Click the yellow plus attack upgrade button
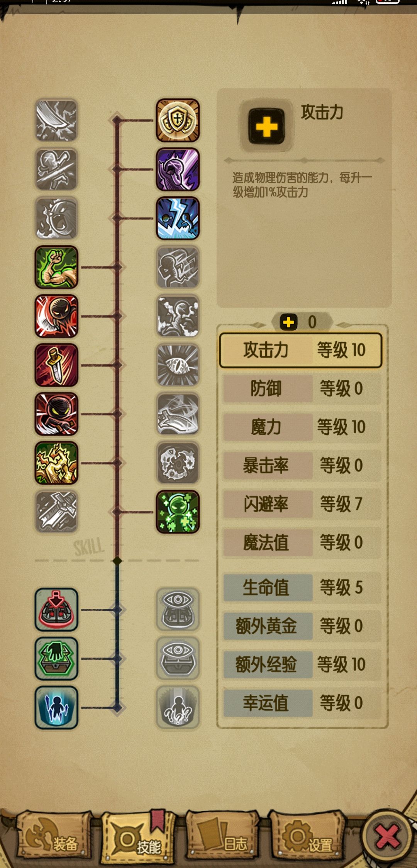The width and height of the screenshot is (417, 868). click(x=266, y=126)
